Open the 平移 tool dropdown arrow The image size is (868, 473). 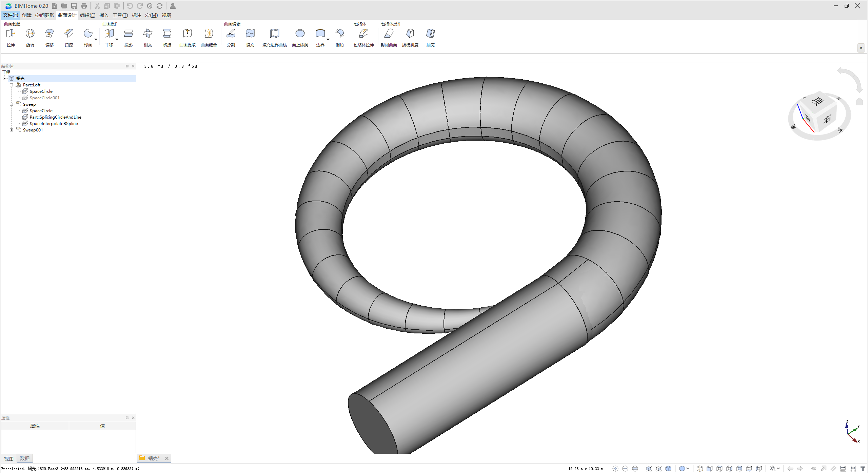[117, 40]
